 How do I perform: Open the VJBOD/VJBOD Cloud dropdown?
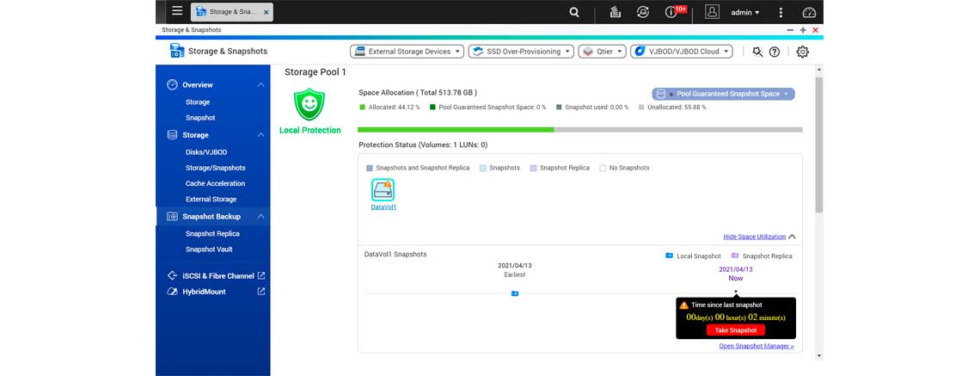681,52
